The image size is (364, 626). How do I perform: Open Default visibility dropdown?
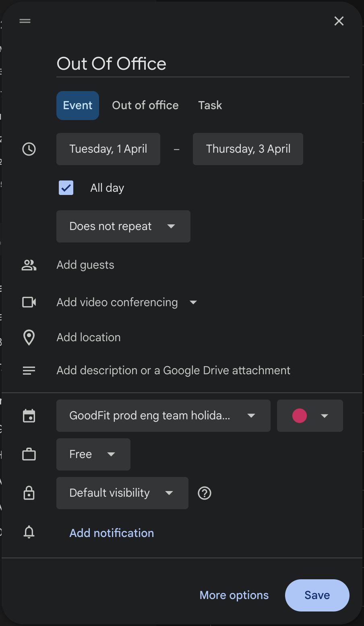(122, 493)
